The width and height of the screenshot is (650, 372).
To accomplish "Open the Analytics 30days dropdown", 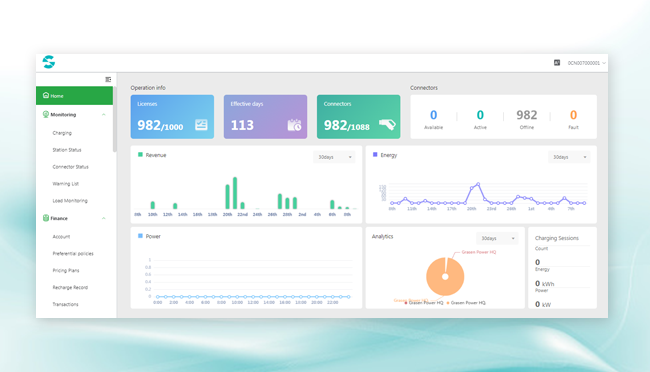I will click(x=497, y=238).
